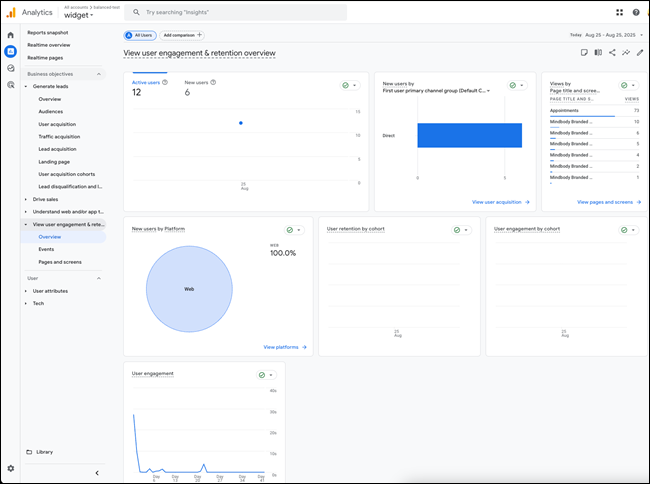650x484 pixels.
Task: Click the Google Analytics logo
Action: click(11, 12)
